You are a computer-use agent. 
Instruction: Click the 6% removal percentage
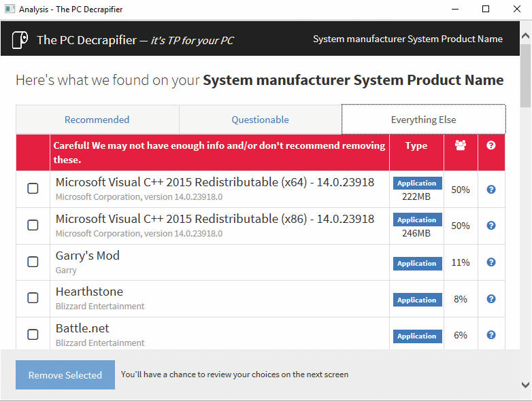click(461, 335)
